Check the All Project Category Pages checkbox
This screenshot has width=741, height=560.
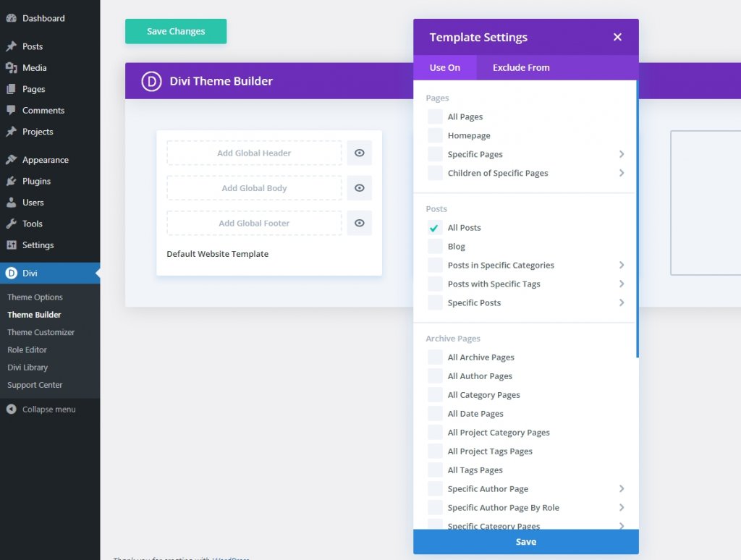[435, 433]
